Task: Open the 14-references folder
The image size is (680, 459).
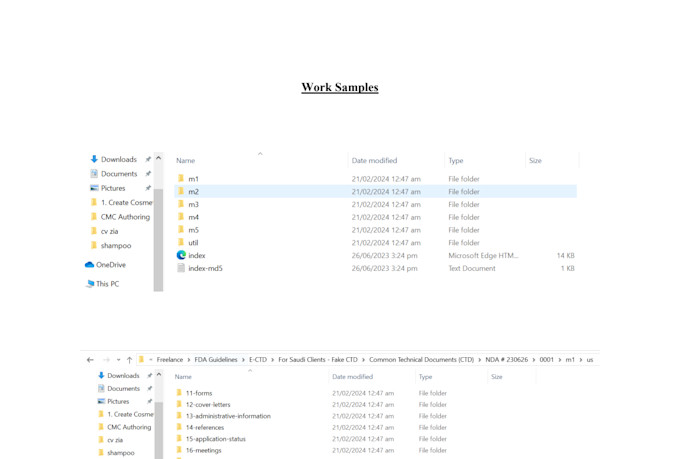Action: pyautogui.click(x=205, y=427)
